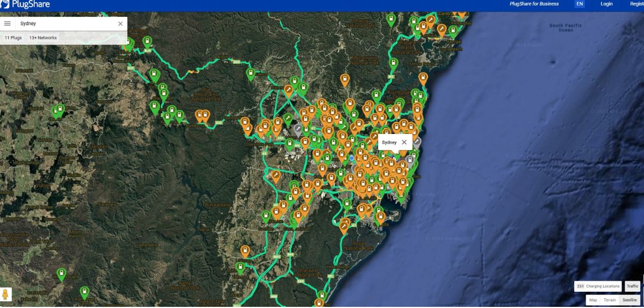The height and width of the screenshot is (308, 644).
Task: Switch the map view to Terrain
Action: point(609,300)
